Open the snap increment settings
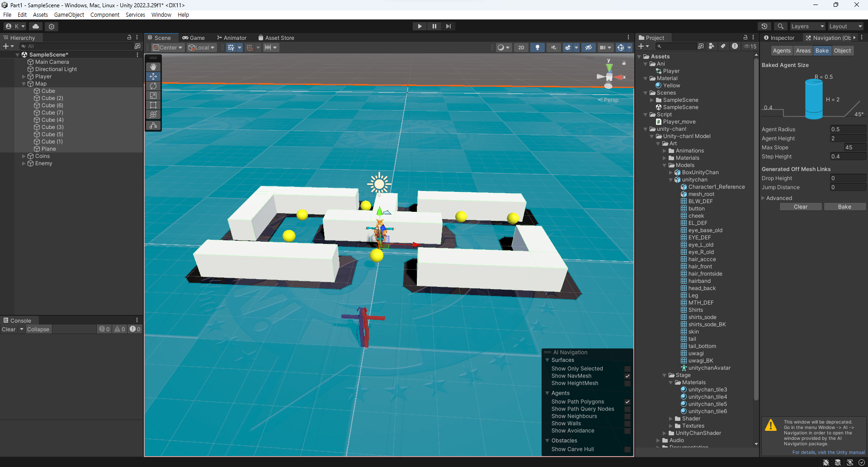This screenshot has height=467, width=868. (271, 48)
